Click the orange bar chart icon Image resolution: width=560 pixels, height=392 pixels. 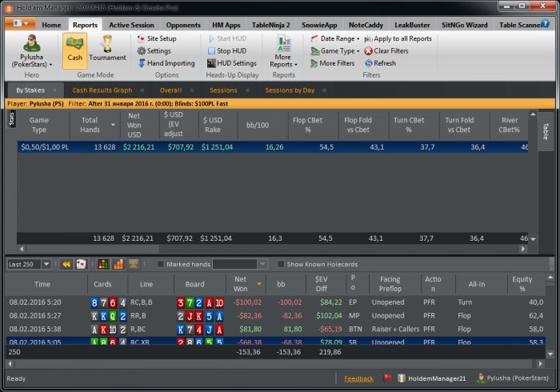[x=118, y=264]
